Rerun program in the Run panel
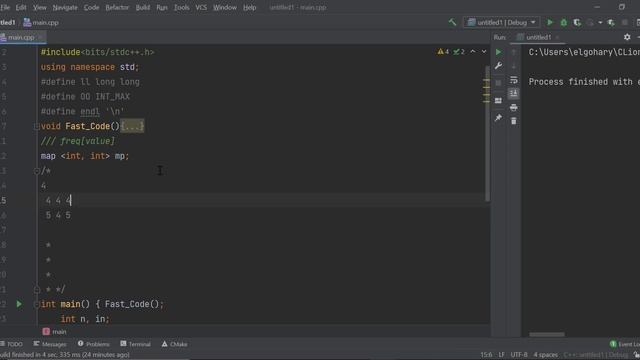640x360 pixels. 498,52
